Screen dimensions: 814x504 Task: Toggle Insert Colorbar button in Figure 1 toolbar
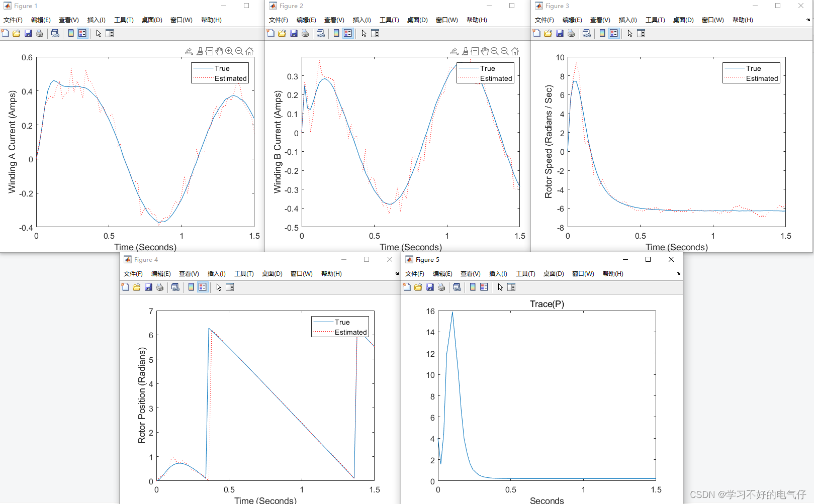point(71,33)
